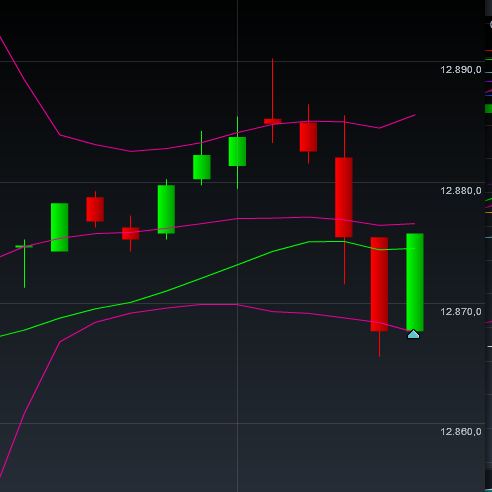The width and height of the screenshot is (492, 492).
Task: Click the 12.880,0 price axis label
Action: pyautogui.click(x=461, y=191)
